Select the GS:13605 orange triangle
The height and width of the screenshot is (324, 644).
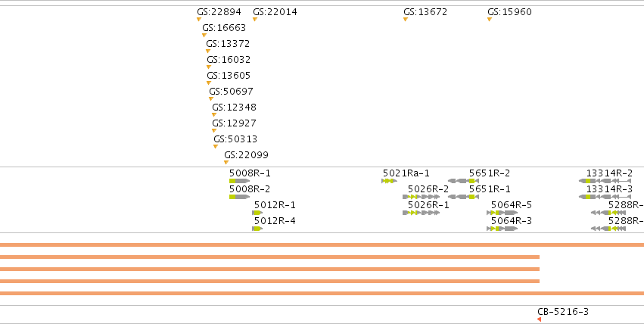click(209, 83)
